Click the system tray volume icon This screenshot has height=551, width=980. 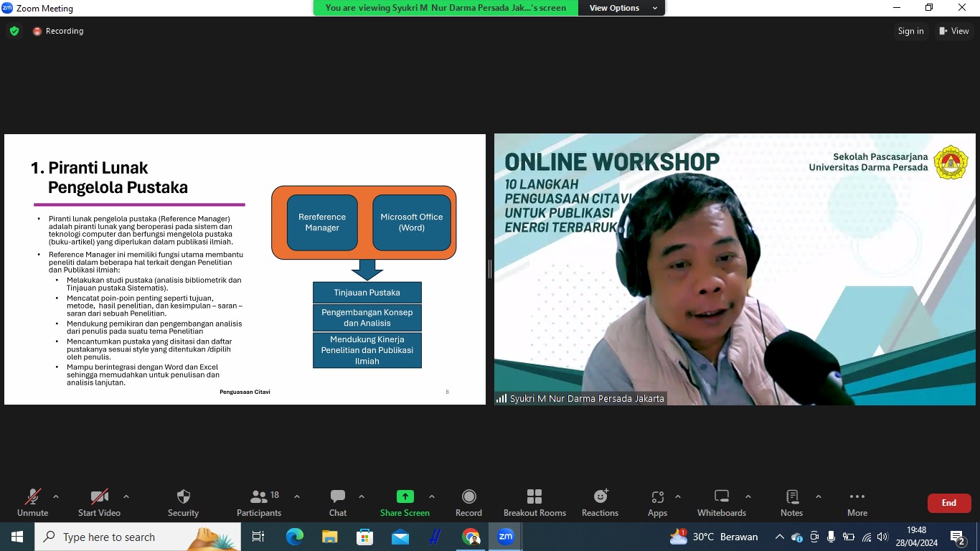point(882,537)
